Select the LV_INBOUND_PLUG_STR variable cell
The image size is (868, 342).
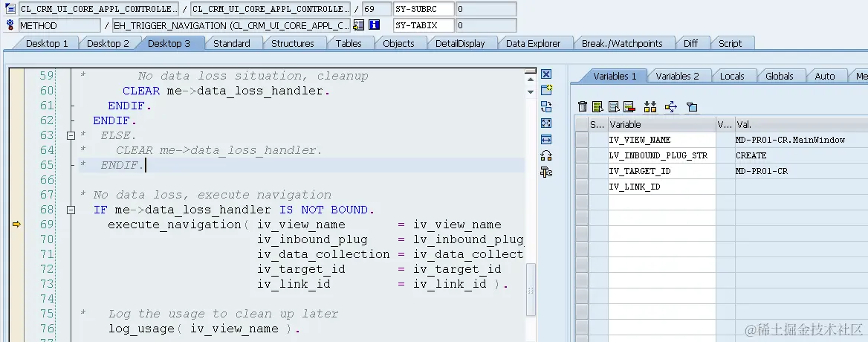point(661,155)
